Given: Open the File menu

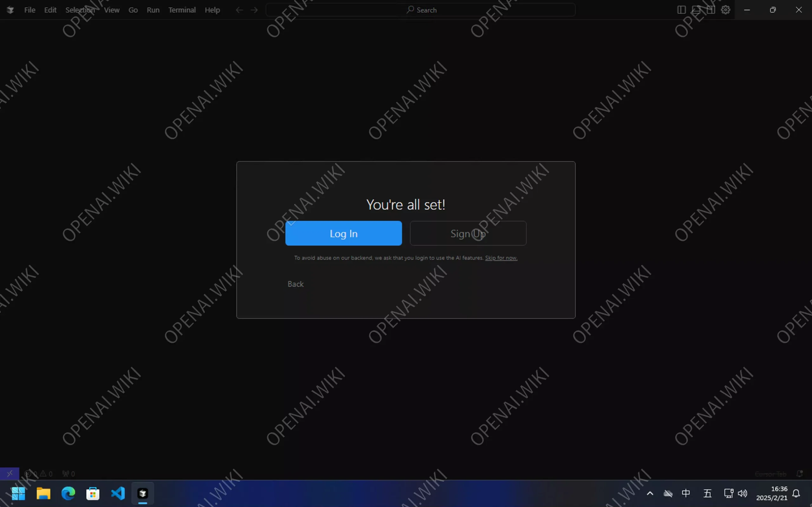Looking at the screenshot, I should [29, 10].
